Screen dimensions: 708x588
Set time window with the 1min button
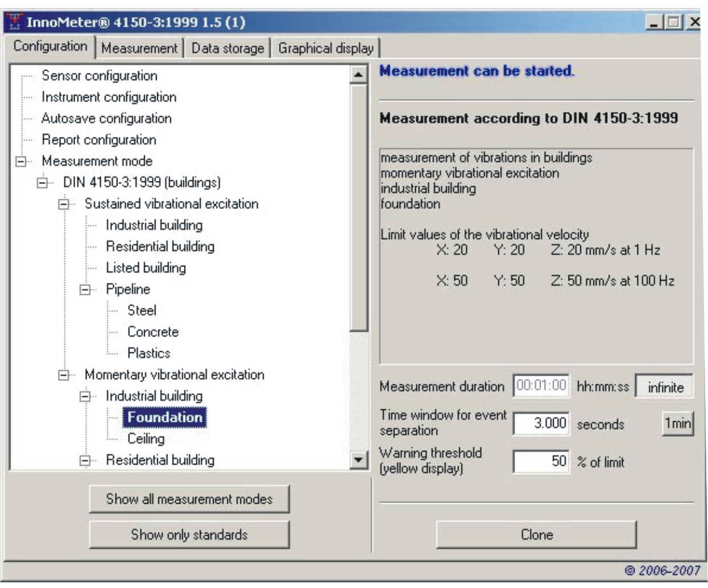[678, 423]
